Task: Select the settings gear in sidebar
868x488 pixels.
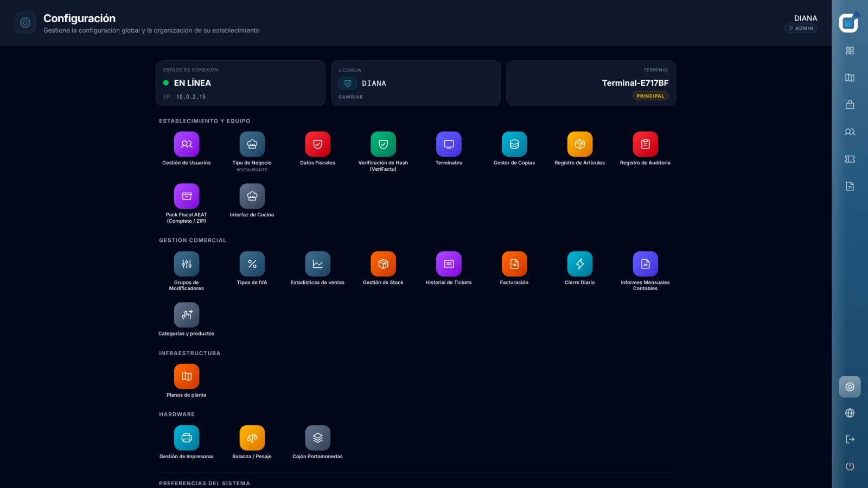Action: tap(850, 387)
